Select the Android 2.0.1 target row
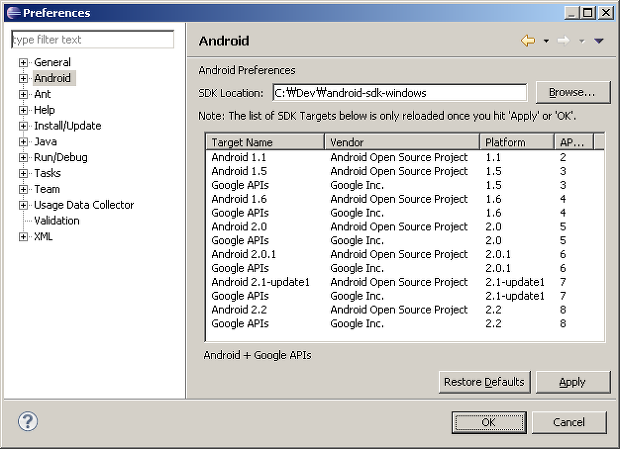 tap(405, 254)
